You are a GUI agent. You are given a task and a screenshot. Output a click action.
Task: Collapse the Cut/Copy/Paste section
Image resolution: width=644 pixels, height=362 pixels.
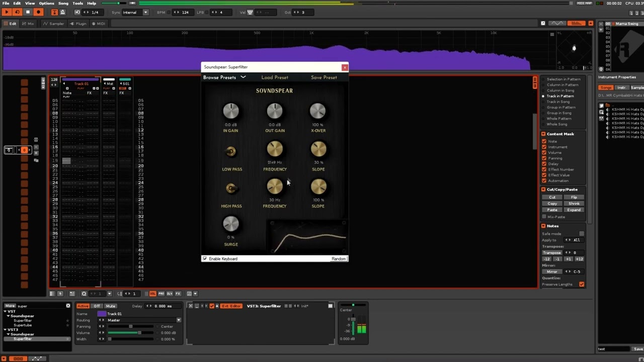click(543, 190)
